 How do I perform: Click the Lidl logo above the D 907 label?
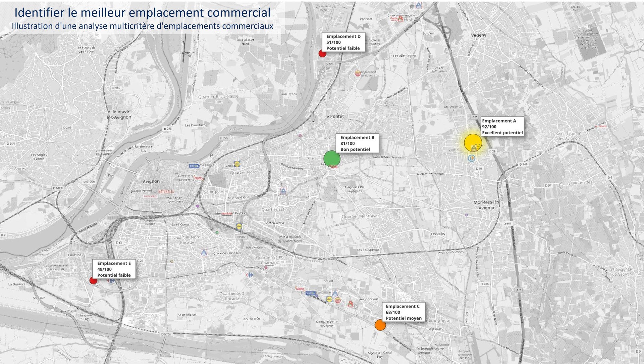point(239,227)
